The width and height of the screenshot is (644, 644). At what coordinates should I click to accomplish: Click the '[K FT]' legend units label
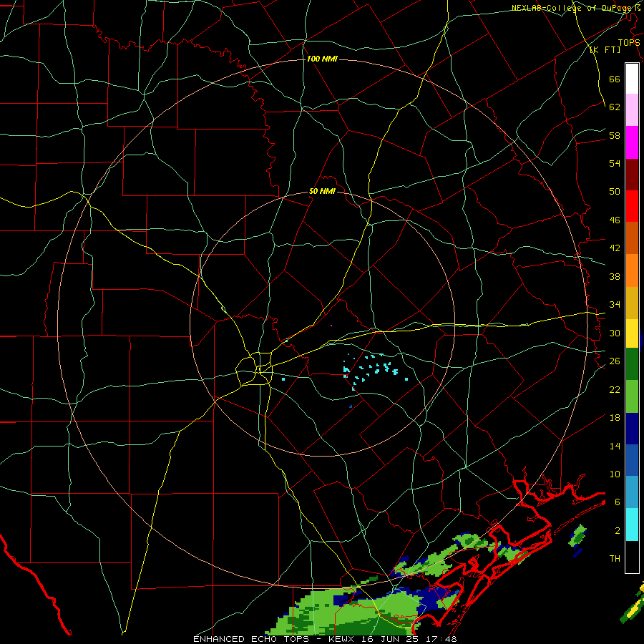tap(605, 49)
